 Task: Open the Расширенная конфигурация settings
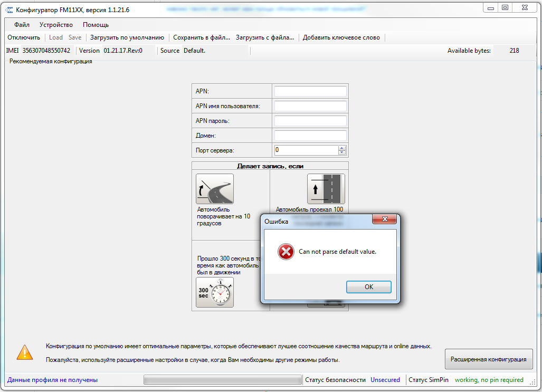488,359
